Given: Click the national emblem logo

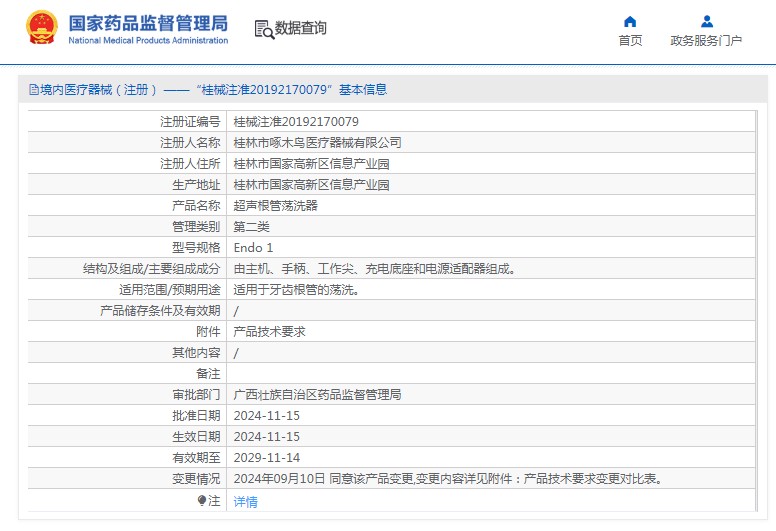Looking at the screenshot, I should (42, 28).
